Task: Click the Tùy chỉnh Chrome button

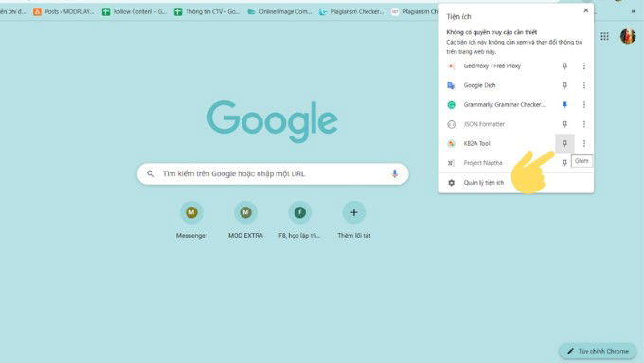Action: point(598,351)
